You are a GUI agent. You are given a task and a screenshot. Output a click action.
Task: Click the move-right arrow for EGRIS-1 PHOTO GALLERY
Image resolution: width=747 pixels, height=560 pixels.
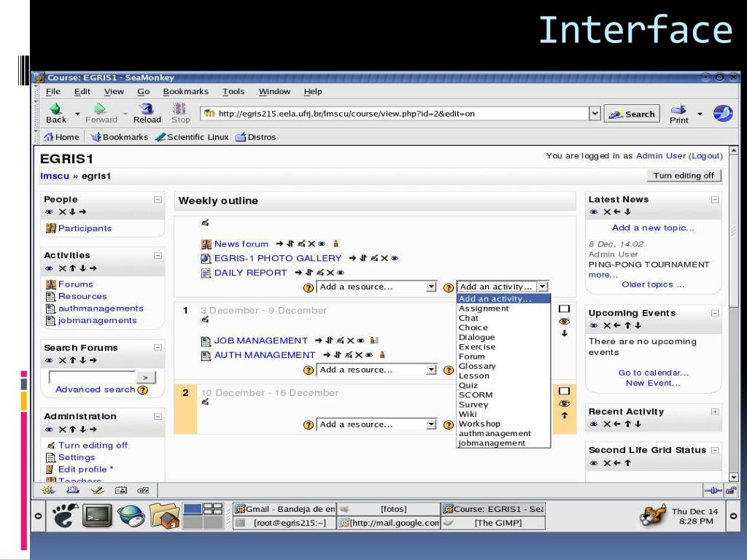click(x=352, y=258)
